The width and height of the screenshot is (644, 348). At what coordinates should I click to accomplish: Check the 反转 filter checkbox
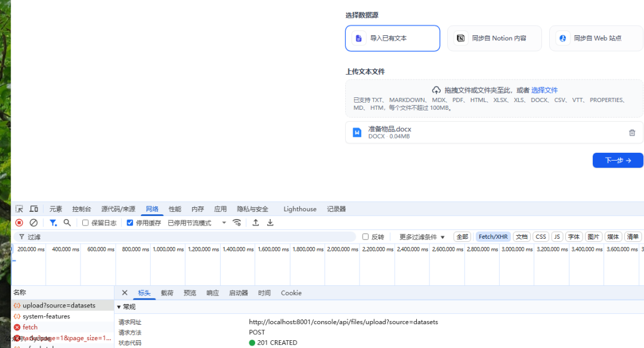click(366, 236)
